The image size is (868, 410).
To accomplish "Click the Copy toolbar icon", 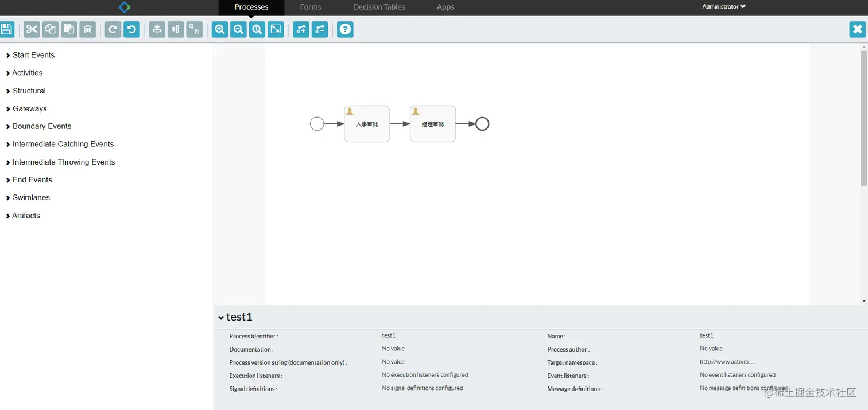I will click(x=51, y=29).
